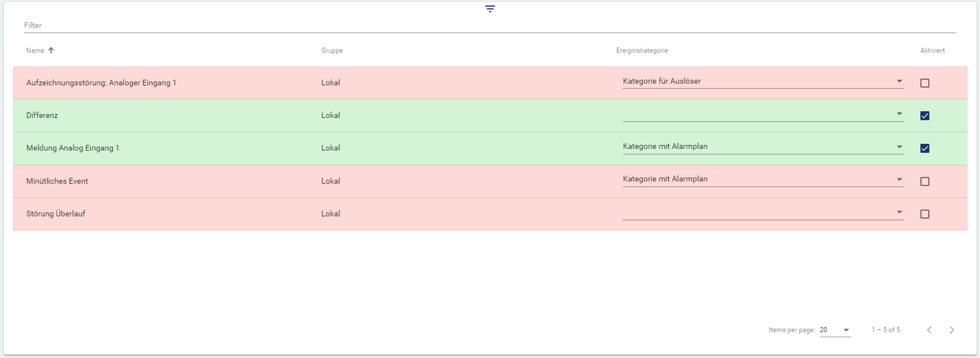Disable the Meldung Analog Eingang 1 checkbox
980x358 pixels.
pyautogui.click(x=924, y=148)
